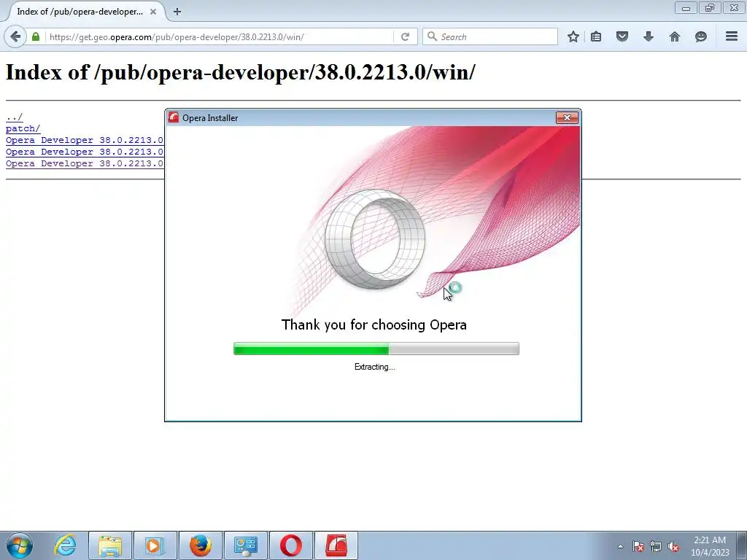Click the Opera O ring logo graphic
Viewport: 747px width, 560px height.
tap(375, 239)
